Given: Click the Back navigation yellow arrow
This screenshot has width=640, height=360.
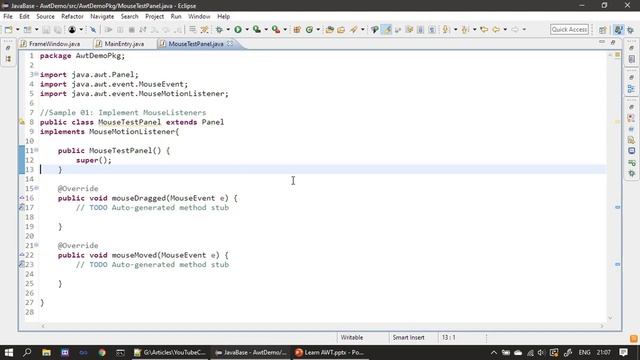Looking at the screenshot, I should coord(496,29).
